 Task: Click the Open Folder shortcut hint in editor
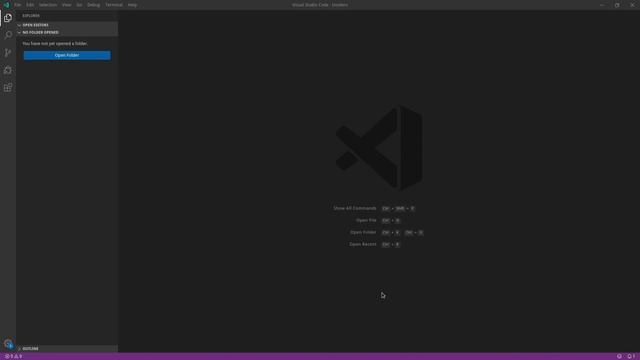[x=387, y=232]
